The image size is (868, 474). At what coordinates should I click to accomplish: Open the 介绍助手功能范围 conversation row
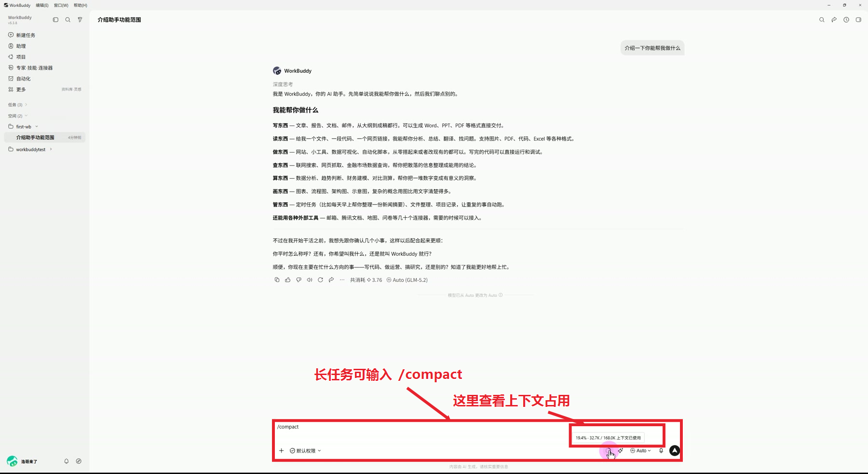[44, 138]
